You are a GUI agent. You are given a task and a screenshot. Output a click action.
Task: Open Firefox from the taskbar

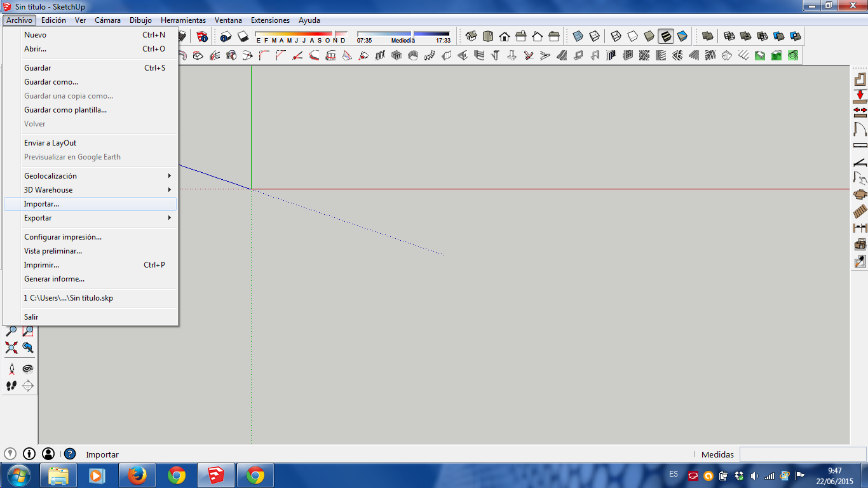137,475
